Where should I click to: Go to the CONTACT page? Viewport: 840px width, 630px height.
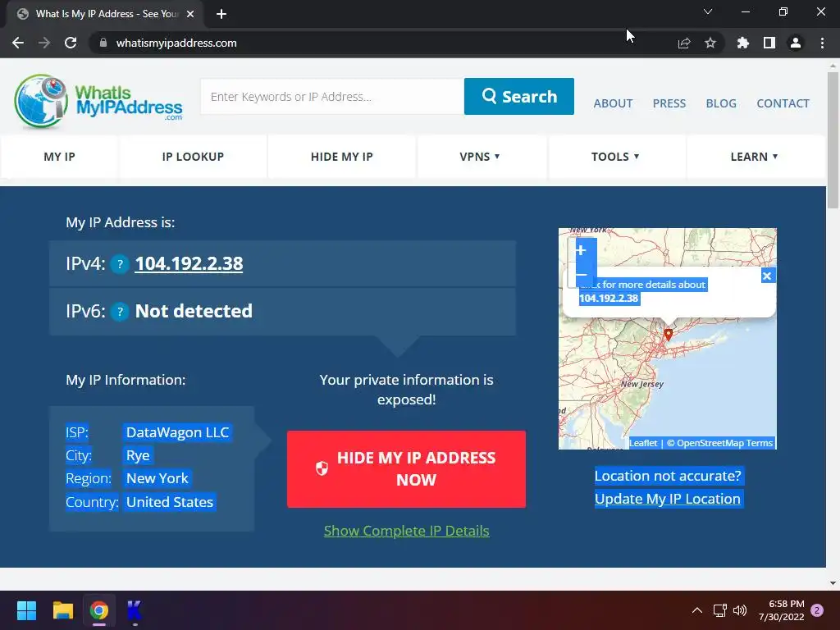(783, 103)
